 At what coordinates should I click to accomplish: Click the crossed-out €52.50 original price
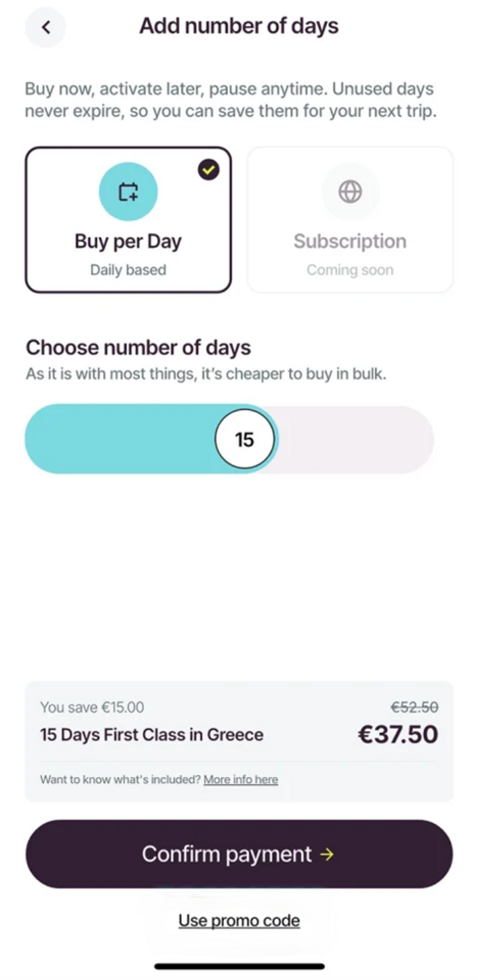click(x=414, y=708)
